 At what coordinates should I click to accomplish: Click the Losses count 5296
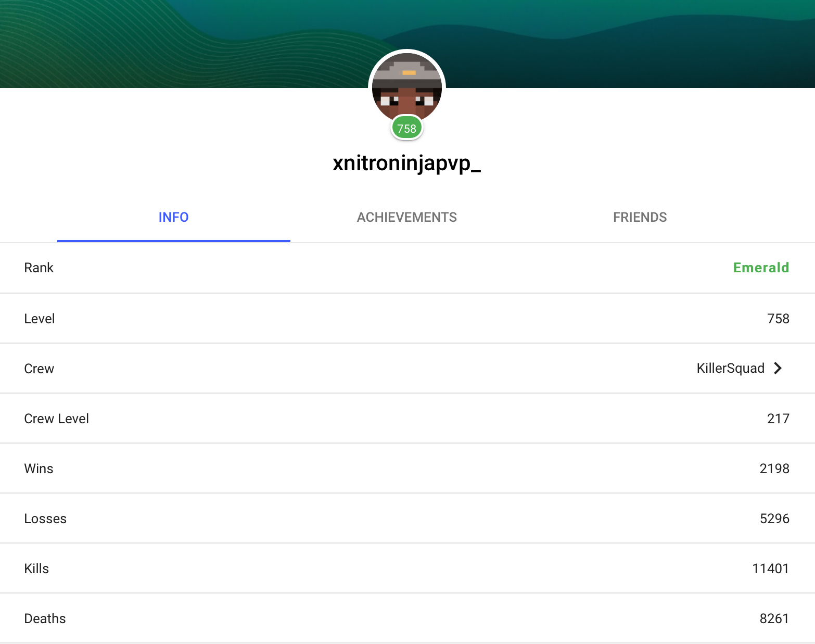[x=774, y=519]
